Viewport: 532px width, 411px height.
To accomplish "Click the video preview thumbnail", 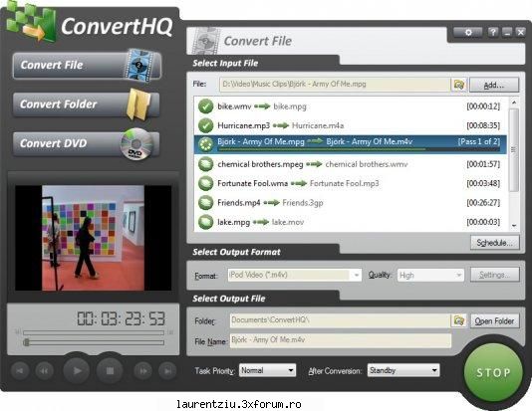I will (x=93, y=238).
